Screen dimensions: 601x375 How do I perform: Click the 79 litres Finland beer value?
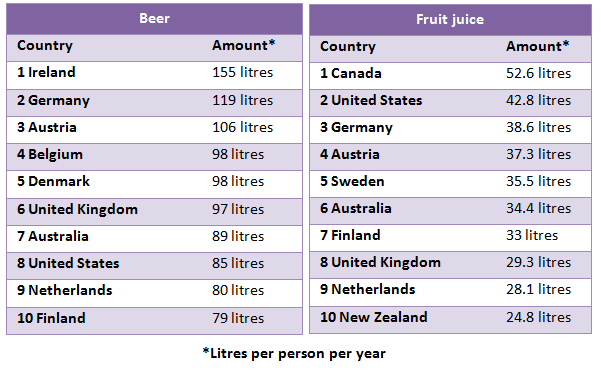238,318
